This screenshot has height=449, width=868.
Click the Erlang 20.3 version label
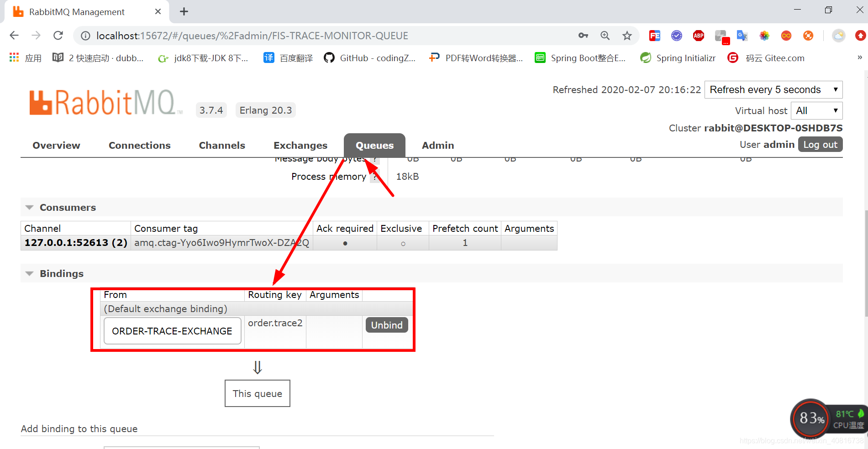click(266, 110)
